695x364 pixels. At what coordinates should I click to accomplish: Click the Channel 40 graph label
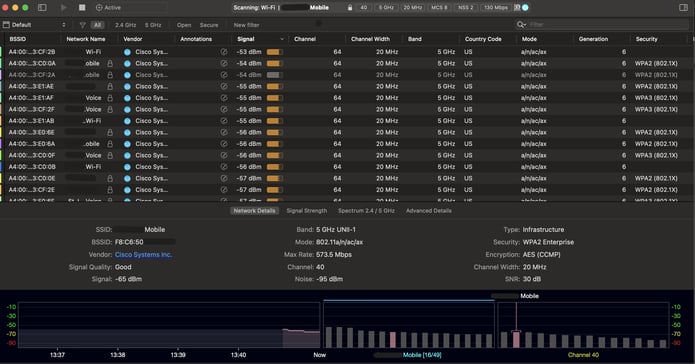click(583, 355)
